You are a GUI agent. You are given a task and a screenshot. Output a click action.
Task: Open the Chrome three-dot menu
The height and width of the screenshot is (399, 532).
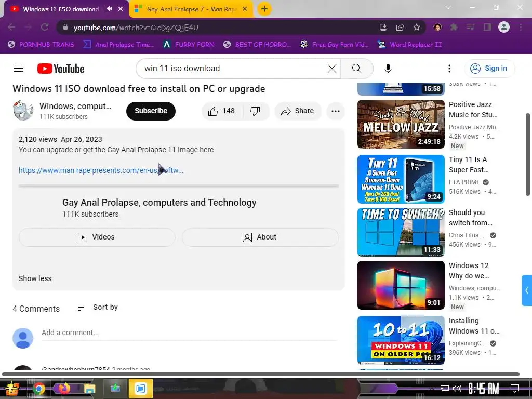521,27
